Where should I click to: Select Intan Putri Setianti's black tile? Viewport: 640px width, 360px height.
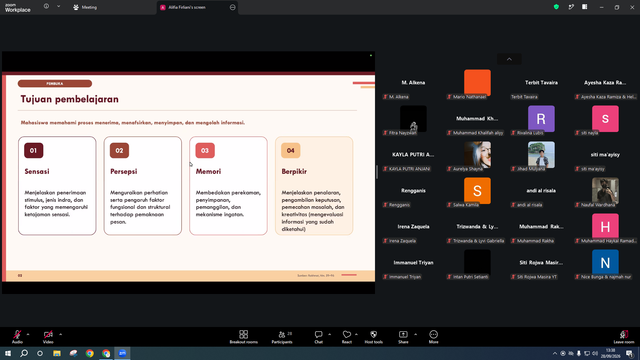point(477,262)
